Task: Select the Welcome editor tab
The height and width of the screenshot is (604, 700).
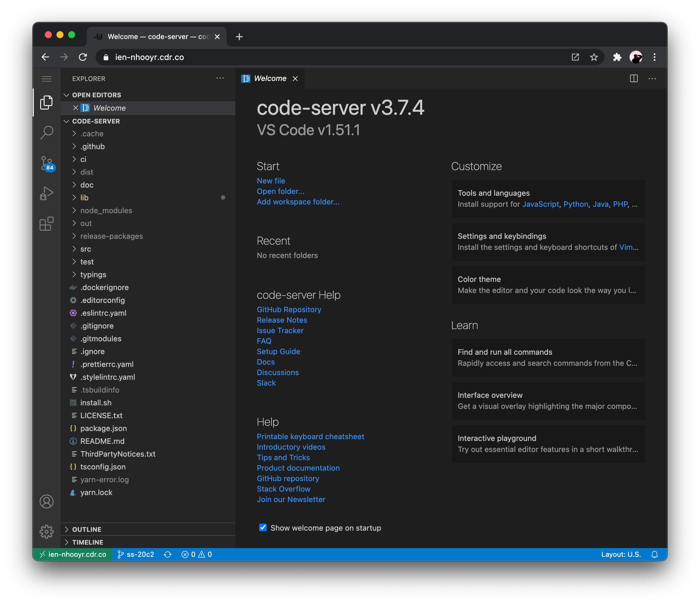Action: click(270, 78)
